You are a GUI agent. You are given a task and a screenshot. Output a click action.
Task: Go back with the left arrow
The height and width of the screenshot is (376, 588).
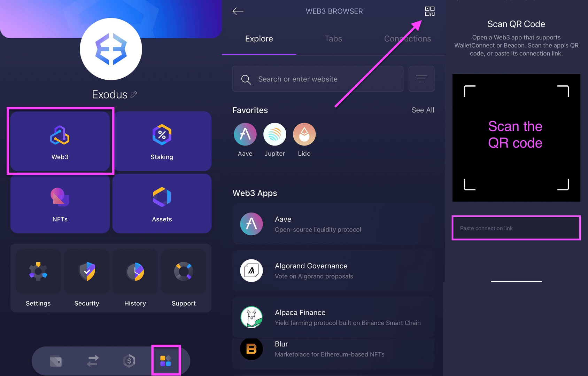coord(238,11)
